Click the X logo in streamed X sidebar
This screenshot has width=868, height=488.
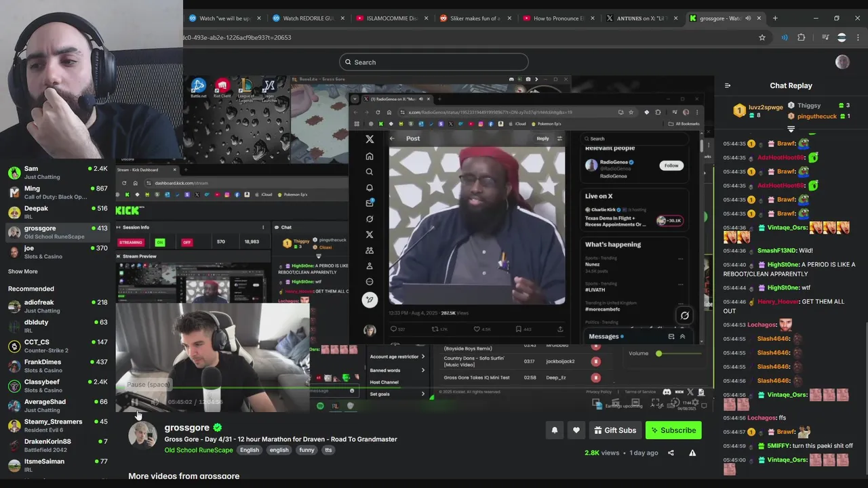click(370, 139)
